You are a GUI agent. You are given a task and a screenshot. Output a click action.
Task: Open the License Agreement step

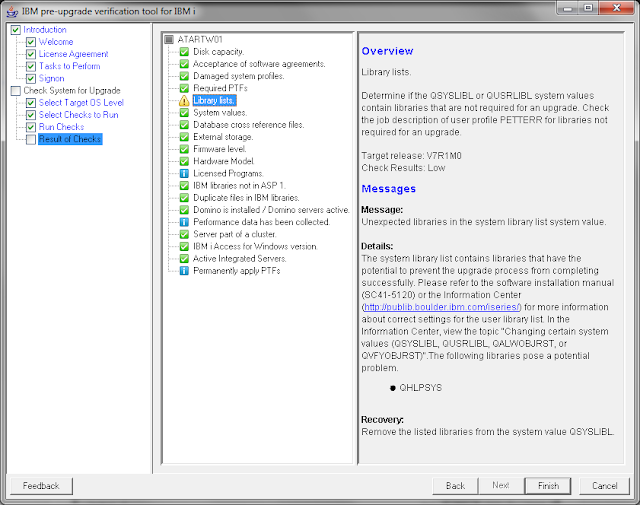[x=73, y=54]
